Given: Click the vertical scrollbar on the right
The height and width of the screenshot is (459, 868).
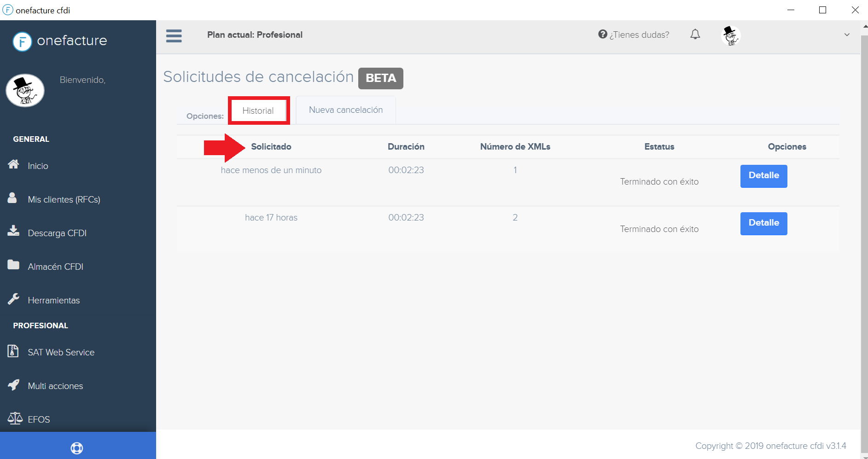Looking at the screenshot, I should (x=864, y=230).
